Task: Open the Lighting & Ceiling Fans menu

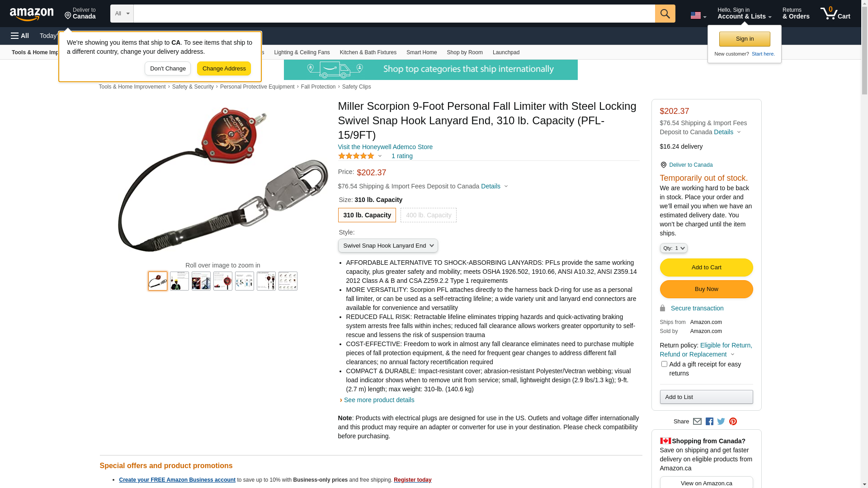Action: click(x=302, y=52)
